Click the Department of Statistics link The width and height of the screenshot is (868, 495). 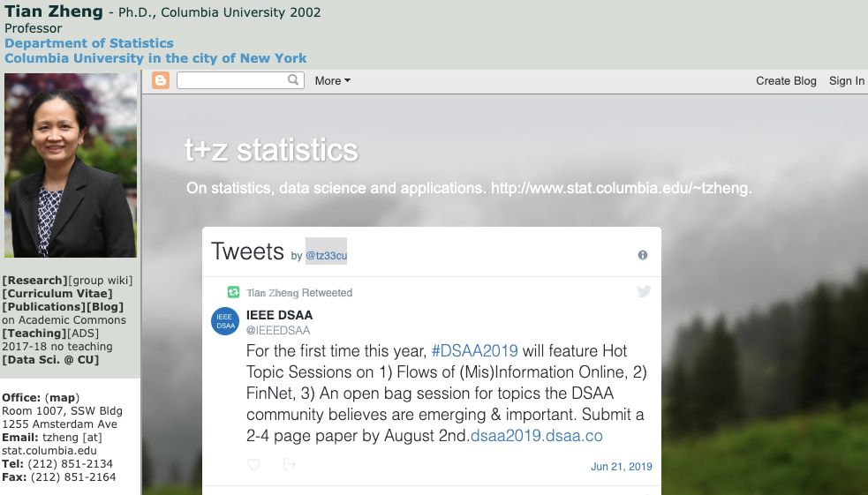(89, 43)
